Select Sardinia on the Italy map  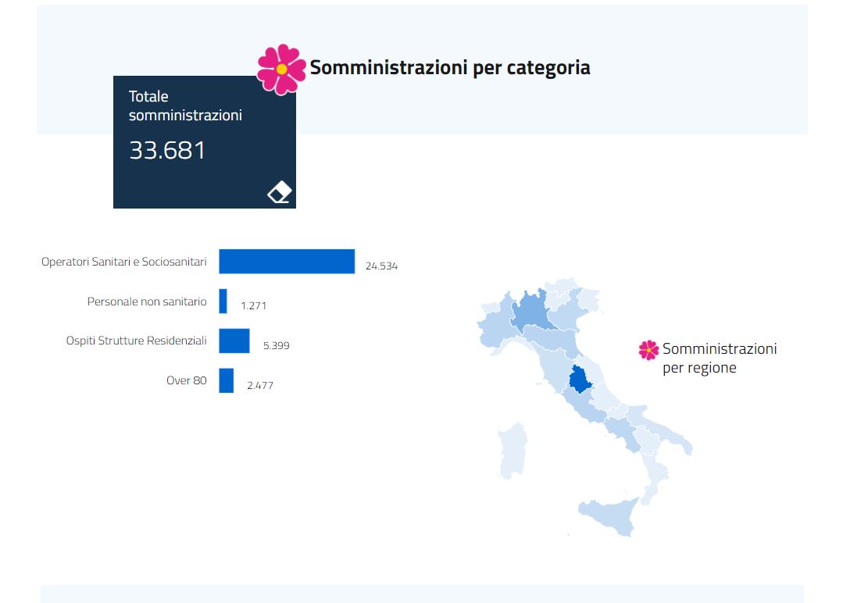tap(513, 451)
